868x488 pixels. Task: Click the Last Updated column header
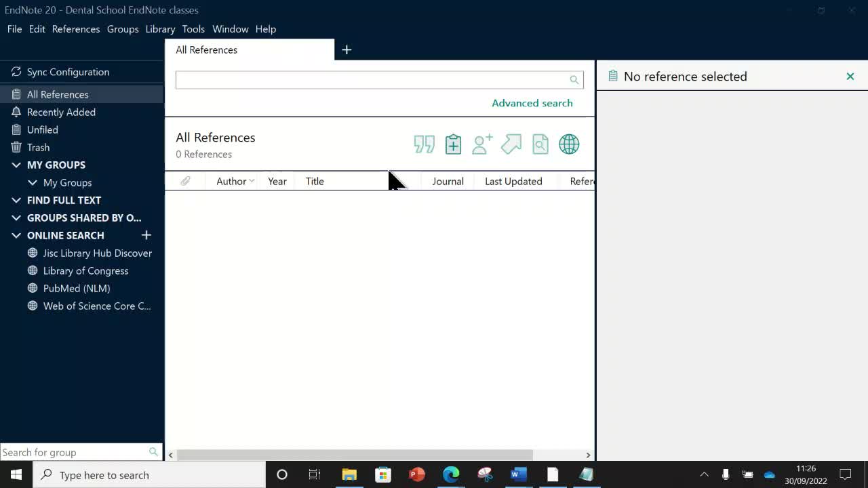click(513, 181)
